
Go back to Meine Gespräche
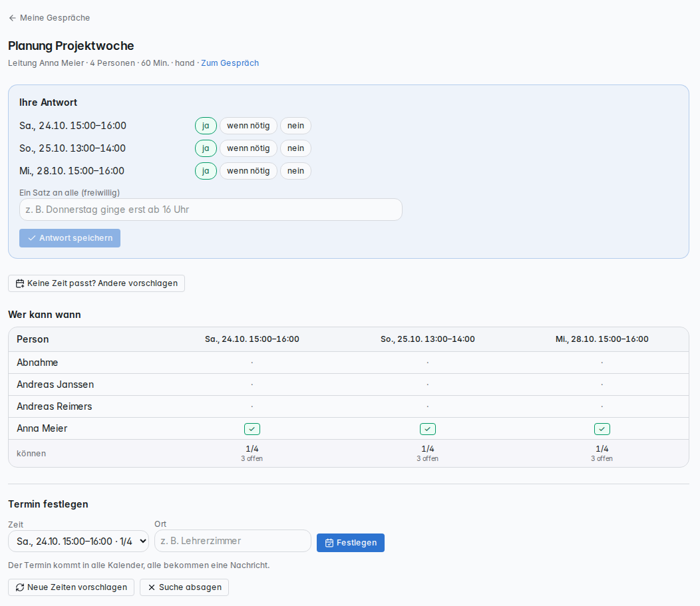click(x=49, y=18)
